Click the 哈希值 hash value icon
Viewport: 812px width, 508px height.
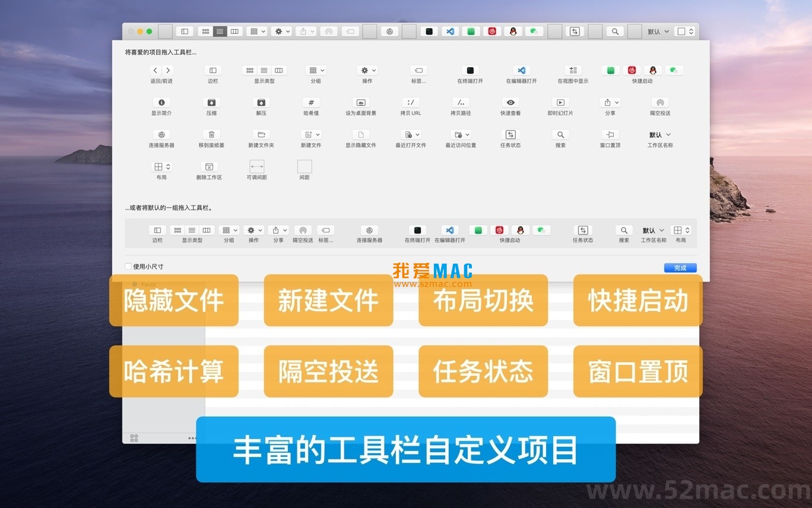coord(311,102)
